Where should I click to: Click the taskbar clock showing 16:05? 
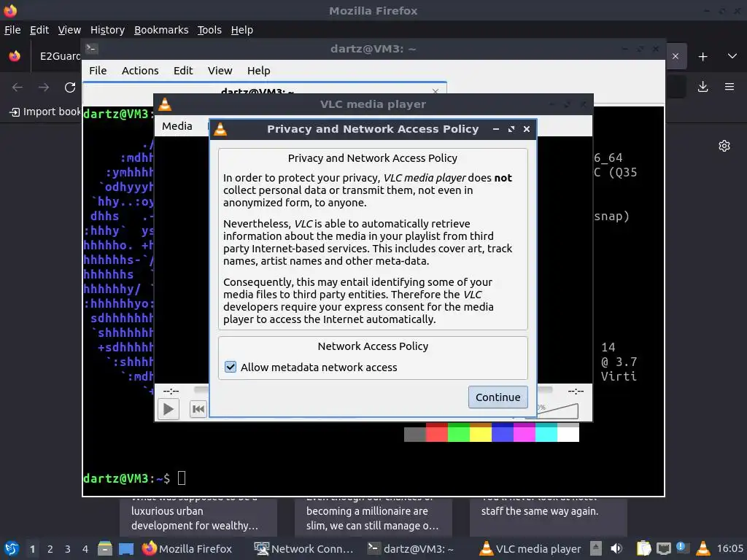point(729,548)
